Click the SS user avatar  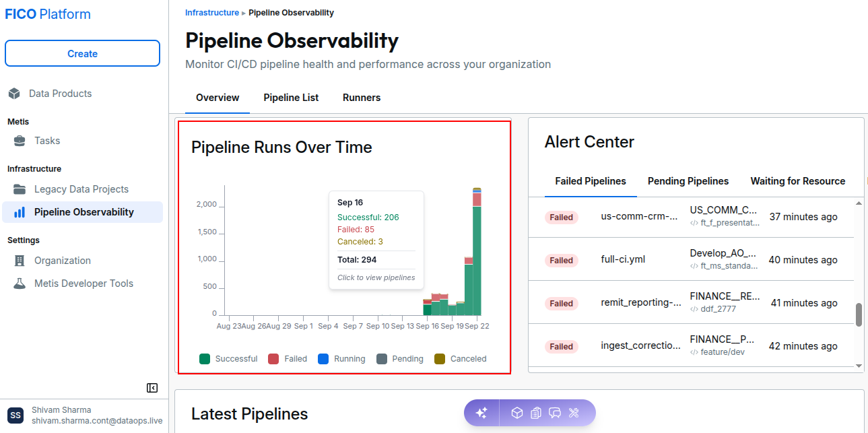click(15, 415)
